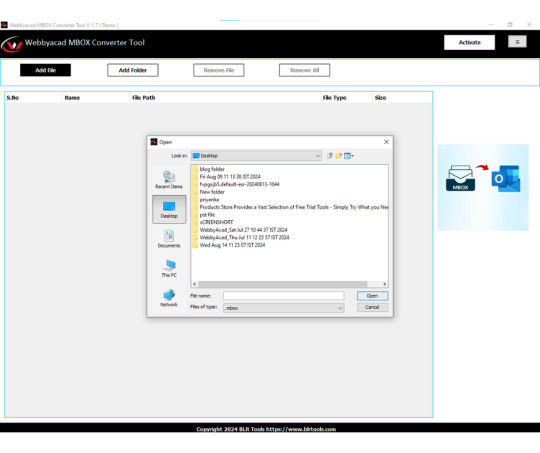
Task: Click scrollbar left arrow in file list
Action: 195,284
